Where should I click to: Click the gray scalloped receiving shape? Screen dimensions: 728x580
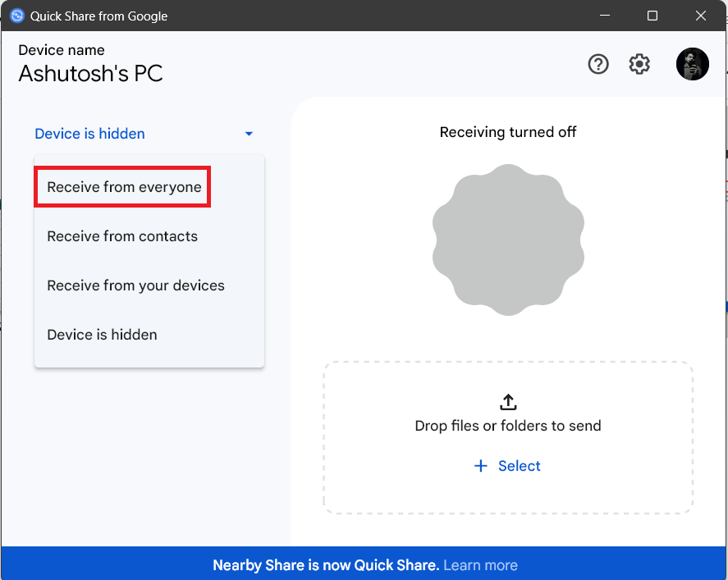click(508, 240)
